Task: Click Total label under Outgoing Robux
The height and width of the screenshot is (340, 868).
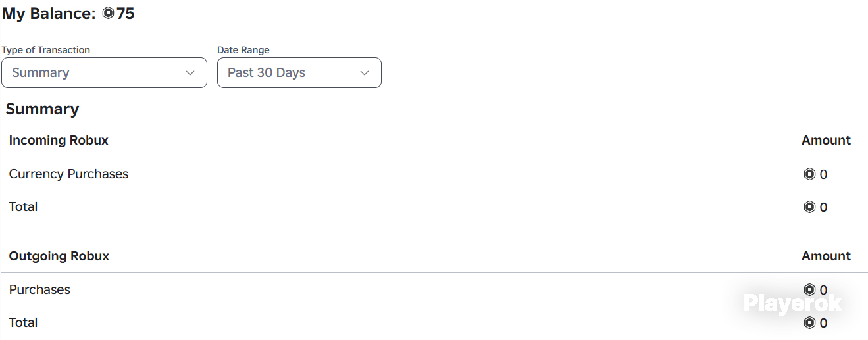Action: coord(23,322)
